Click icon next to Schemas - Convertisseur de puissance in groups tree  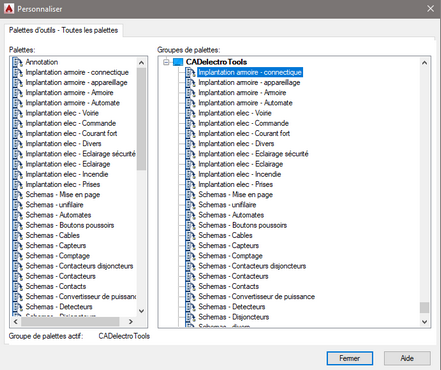coord(190,296)
